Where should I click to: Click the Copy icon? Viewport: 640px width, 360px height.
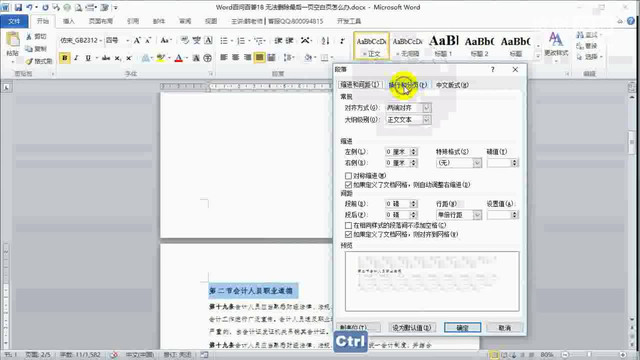tap(29, 49)
